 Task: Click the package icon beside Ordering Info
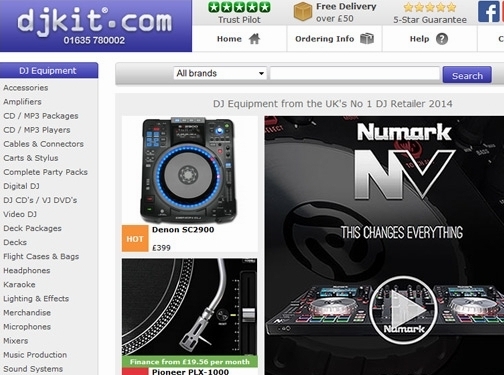pos(367,39)
